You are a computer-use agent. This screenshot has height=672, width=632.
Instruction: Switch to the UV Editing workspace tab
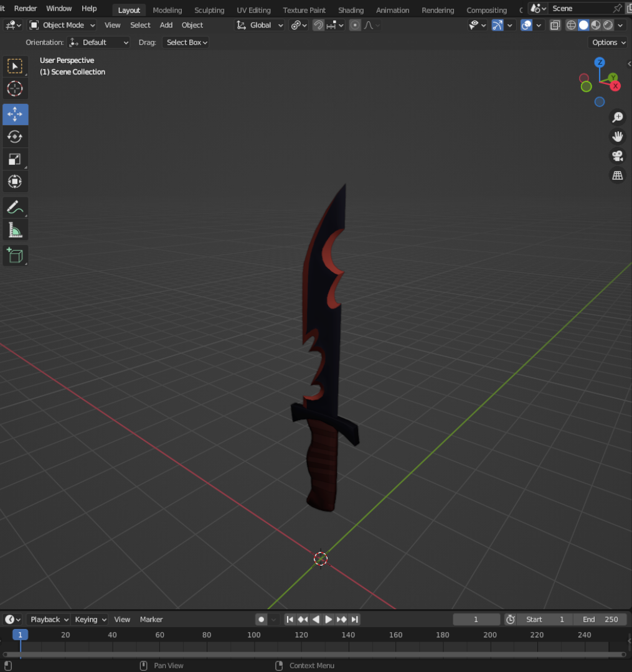click(x=254, y=10)
